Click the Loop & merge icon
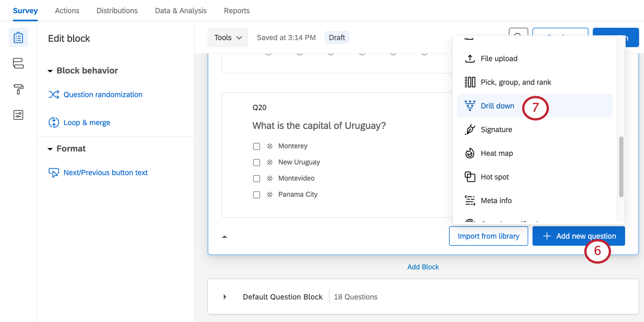This screenshot has width=644, height=322. (x=54, y=123)
